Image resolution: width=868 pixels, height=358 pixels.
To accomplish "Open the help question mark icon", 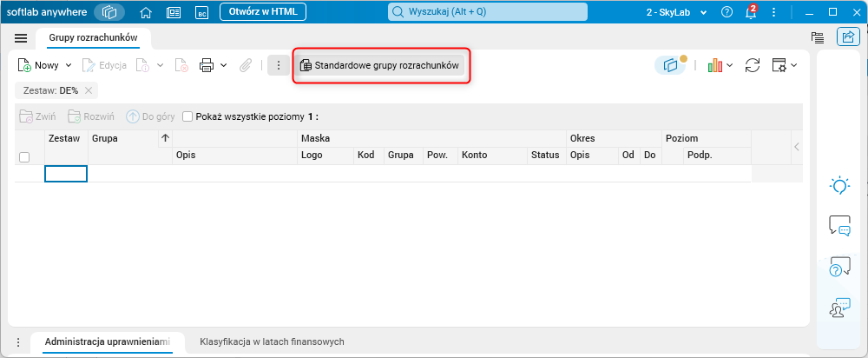I will coord(727,11).
